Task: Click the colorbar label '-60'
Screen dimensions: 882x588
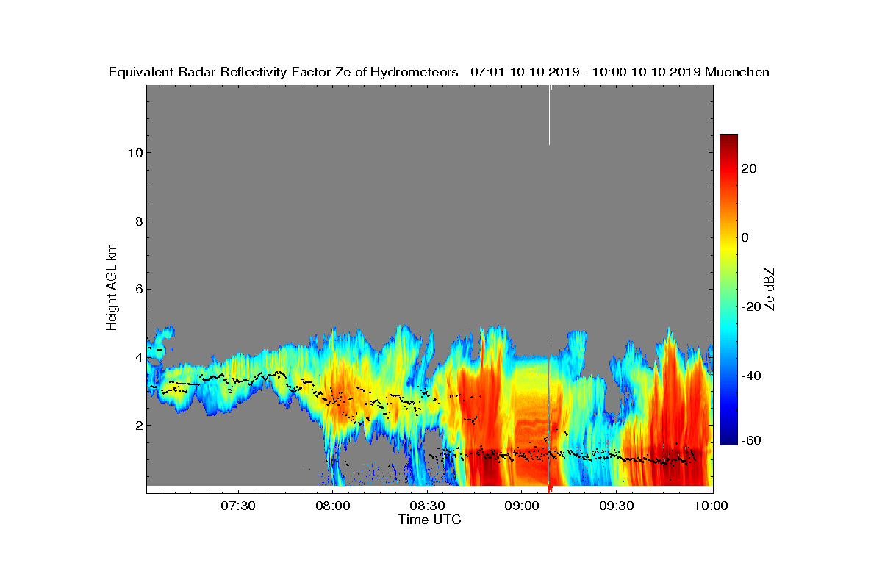Action: (751, 440)
